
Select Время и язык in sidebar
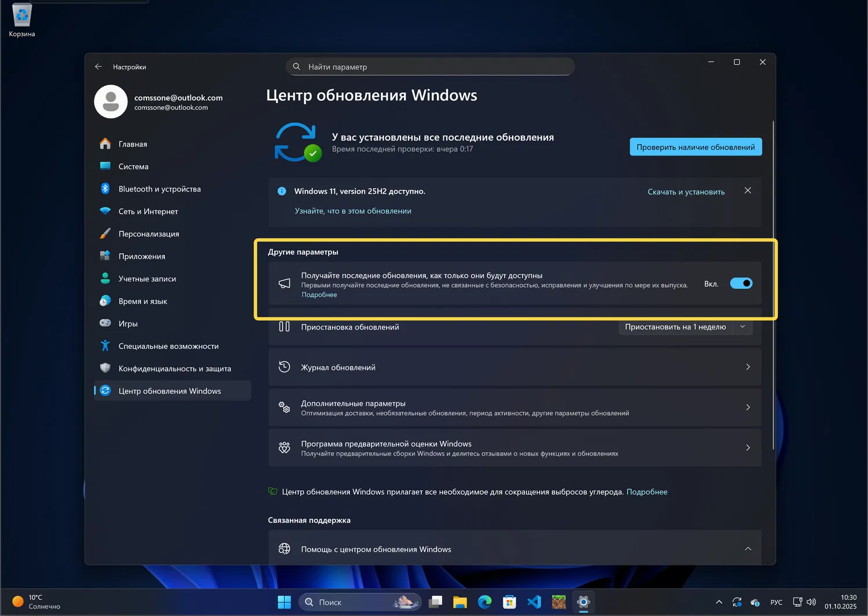(x=172, y=301)
